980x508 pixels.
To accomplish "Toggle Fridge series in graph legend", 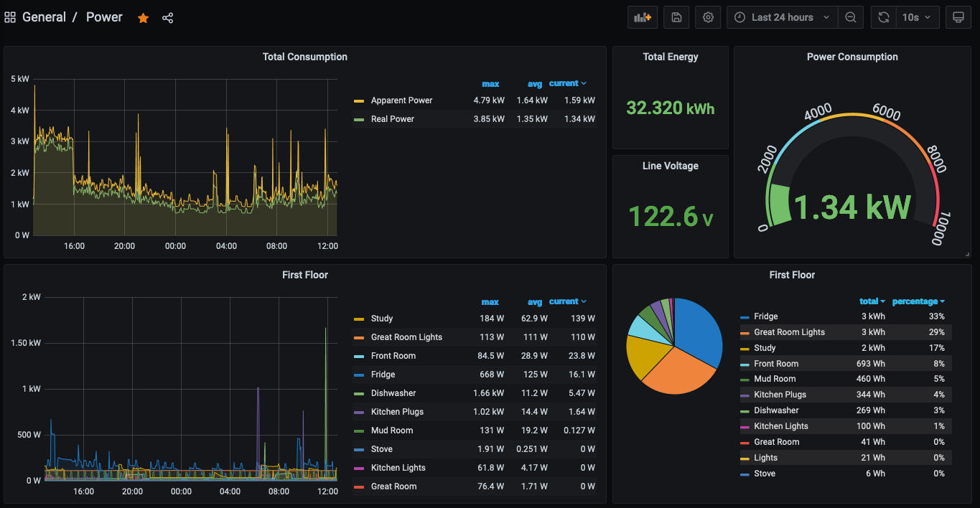I will point(383,375).
